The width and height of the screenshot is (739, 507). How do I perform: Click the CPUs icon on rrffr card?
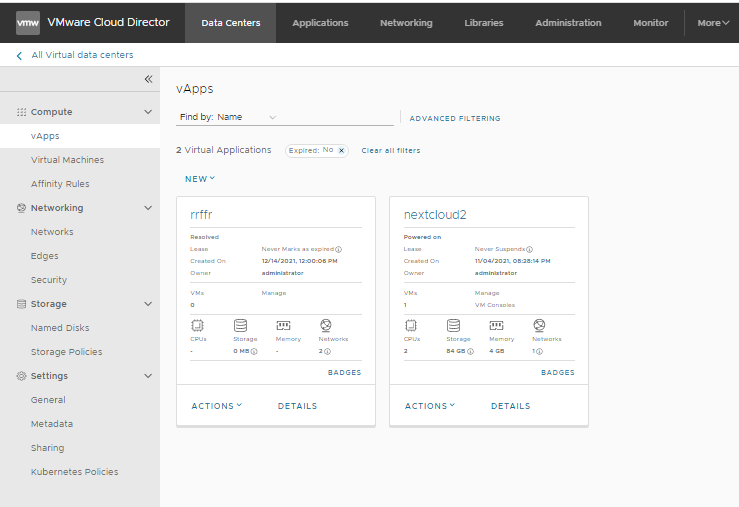tap(197, 326)
